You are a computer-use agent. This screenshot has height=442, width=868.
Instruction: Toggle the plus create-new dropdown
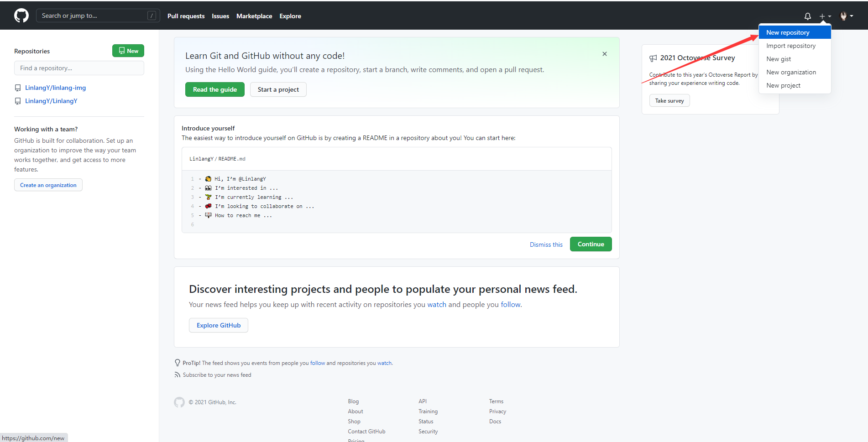tap(825, 16)
